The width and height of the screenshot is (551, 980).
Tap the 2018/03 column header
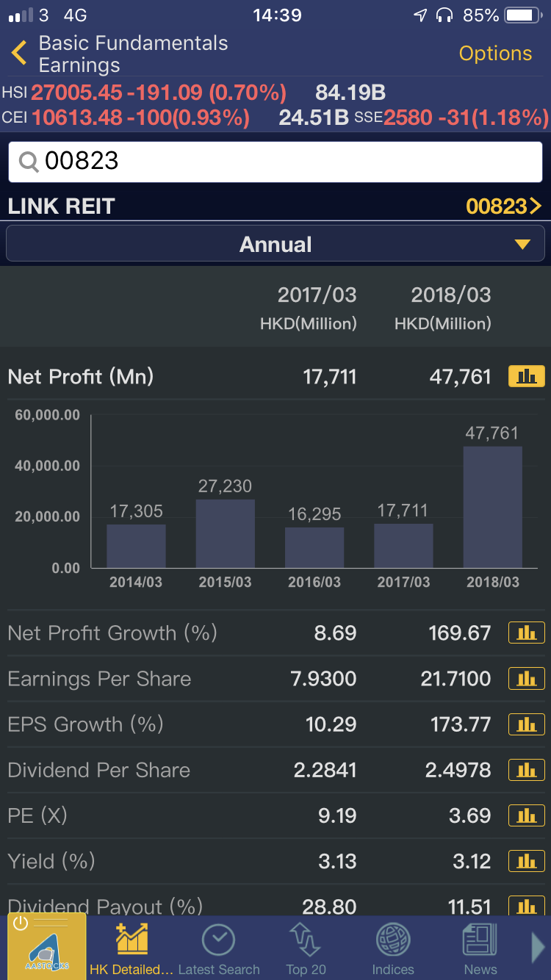click(450, 295)
